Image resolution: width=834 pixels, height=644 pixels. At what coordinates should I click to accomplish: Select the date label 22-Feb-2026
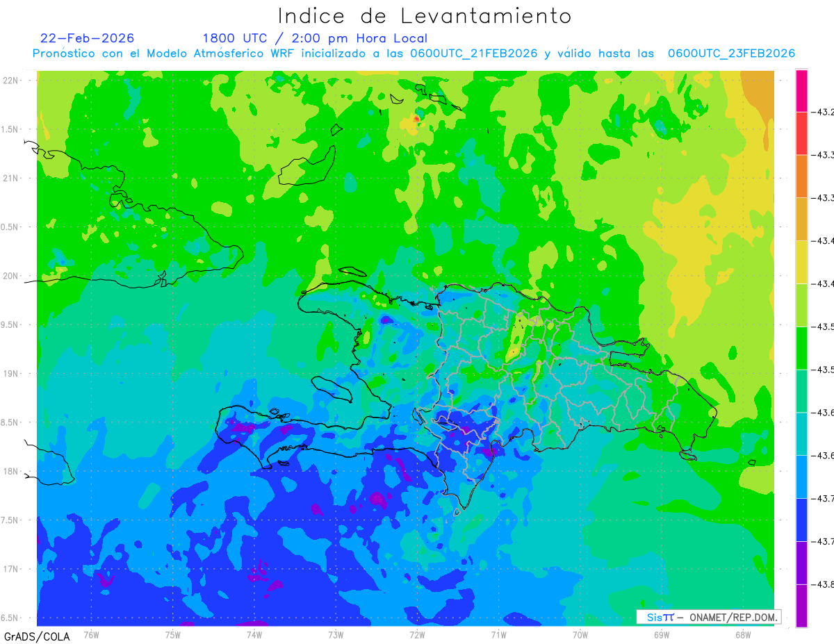coord(88,38)
